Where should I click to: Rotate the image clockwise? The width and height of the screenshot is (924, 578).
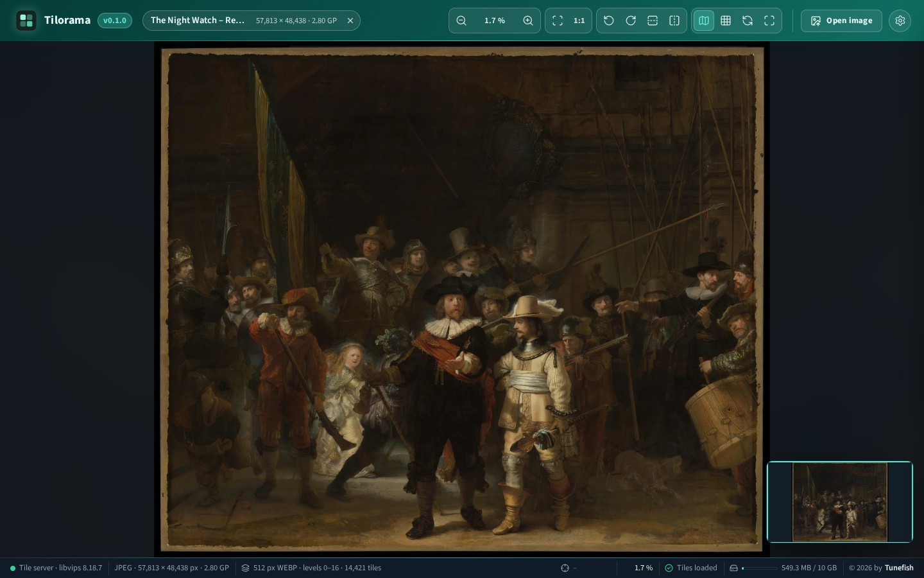(631, 21)
